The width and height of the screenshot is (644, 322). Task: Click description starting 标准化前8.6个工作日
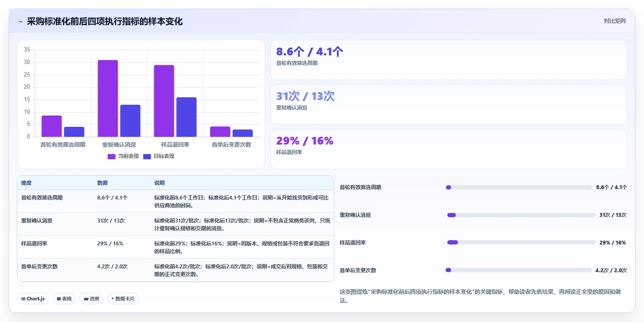[x=242, y=201]
